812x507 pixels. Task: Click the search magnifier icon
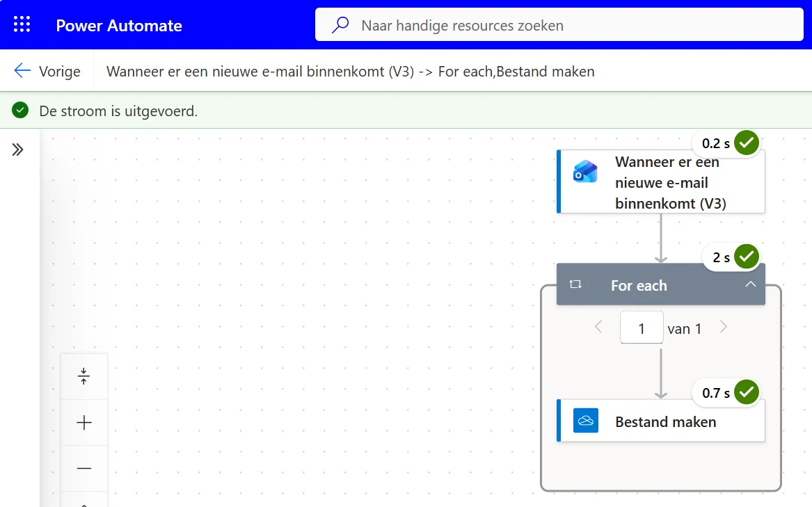340,25
